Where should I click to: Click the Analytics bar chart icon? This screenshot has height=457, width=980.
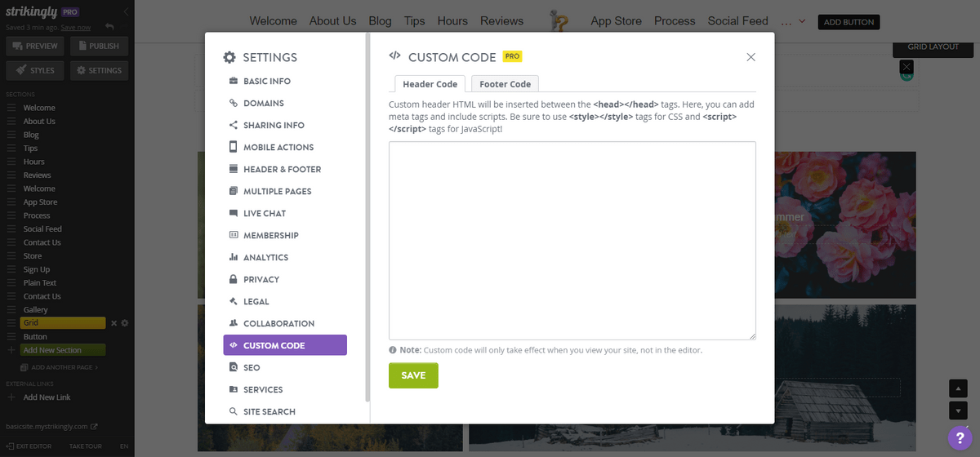coord(234,257)
